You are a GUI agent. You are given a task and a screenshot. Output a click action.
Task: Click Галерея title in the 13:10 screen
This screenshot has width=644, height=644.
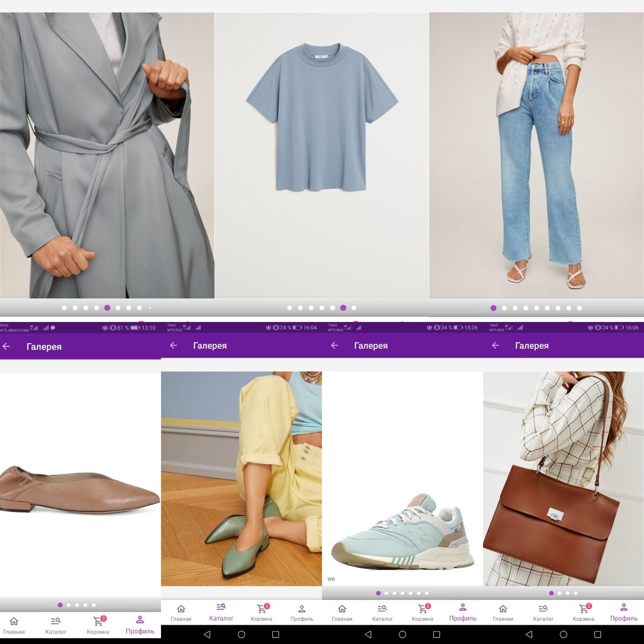click(x=44, y=347)
